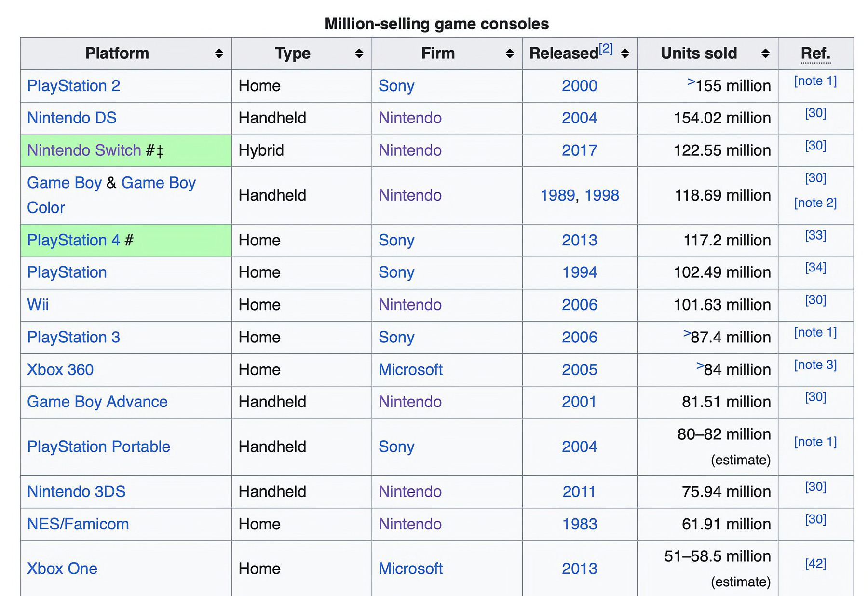Click Microsoft firm in Xbox One row
868x596 pixels.
[x=410, y=569]
